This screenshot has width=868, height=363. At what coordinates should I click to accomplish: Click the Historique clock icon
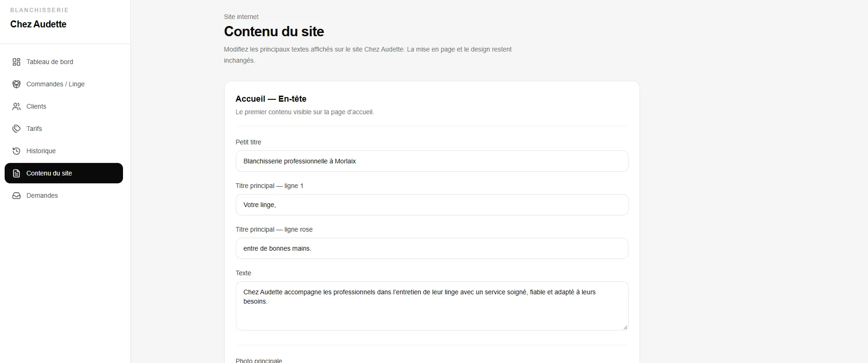(x=16, y=151)
